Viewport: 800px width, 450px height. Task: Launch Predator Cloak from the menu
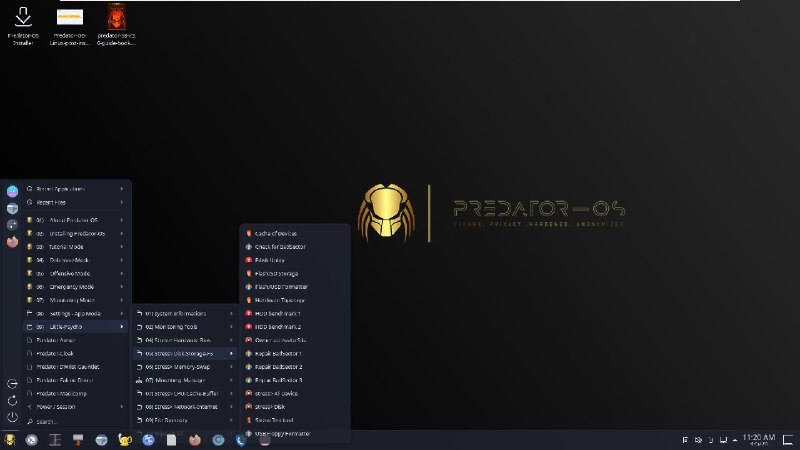click(x=76, y=353)
